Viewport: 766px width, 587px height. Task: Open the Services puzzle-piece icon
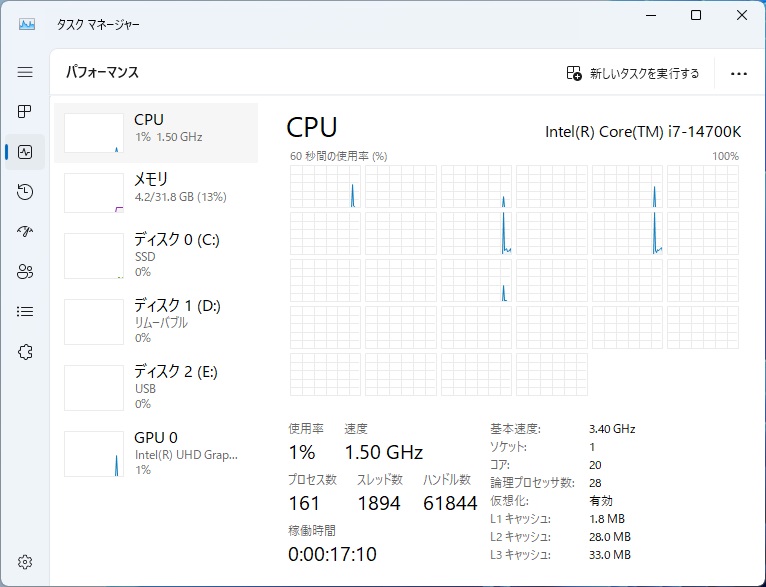click(x=25, y=352)
